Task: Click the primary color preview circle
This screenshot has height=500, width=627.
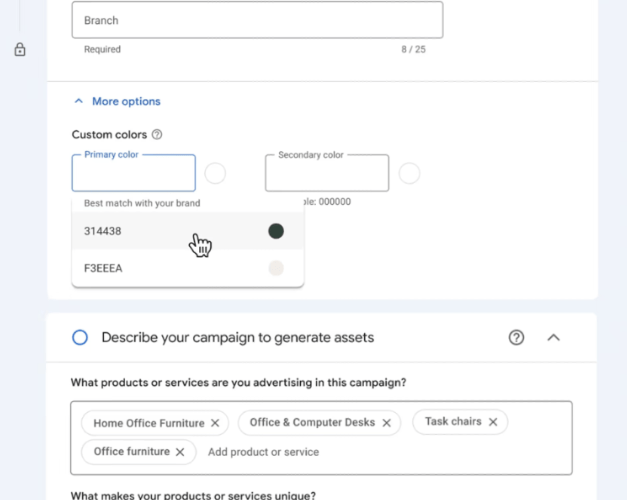Action: pos(215,174)
